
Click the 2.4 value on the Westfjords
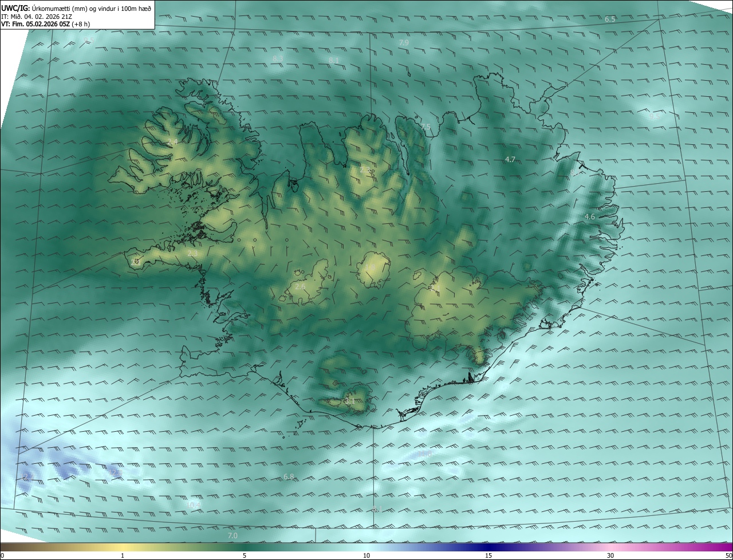point(172,142)
